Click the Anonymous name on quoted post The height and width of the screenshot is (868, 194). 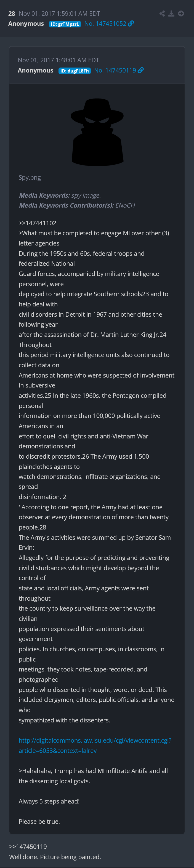pos(35,70)
